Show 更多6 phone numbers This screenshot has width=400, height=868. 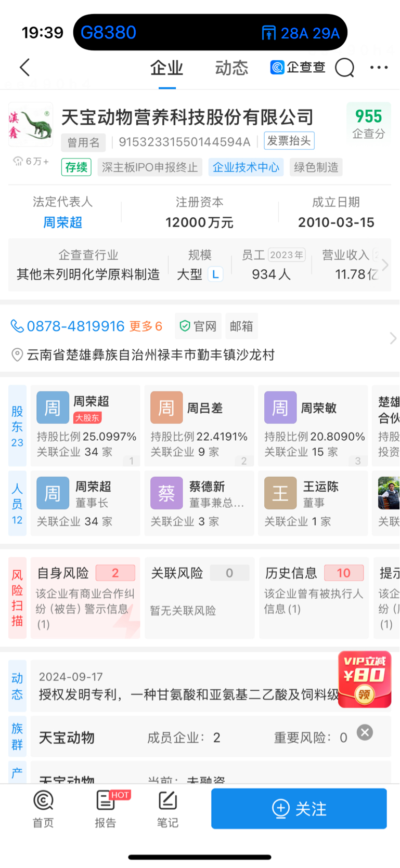click(146, 326)
